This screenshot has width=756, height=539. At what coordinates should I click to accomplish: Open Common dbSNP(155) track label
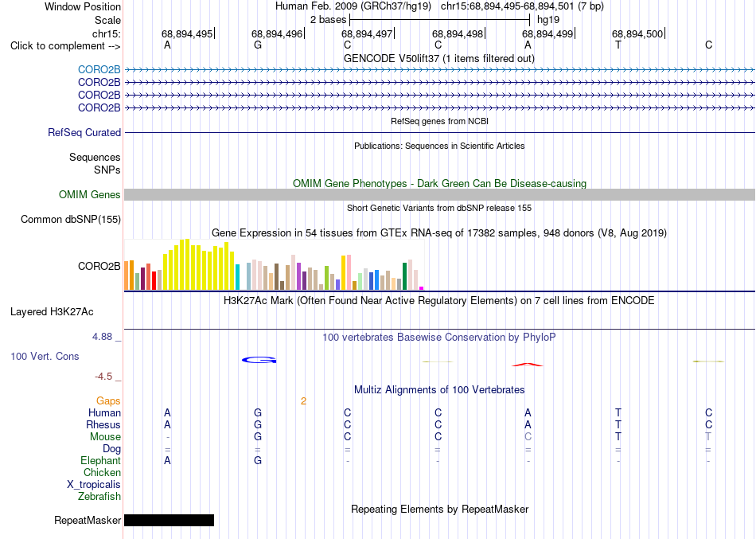(x=70, y=220)
